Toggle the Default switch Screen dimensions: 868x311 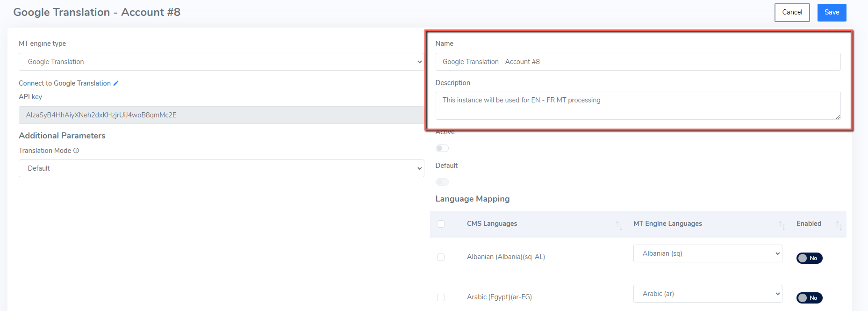(442, 182)
